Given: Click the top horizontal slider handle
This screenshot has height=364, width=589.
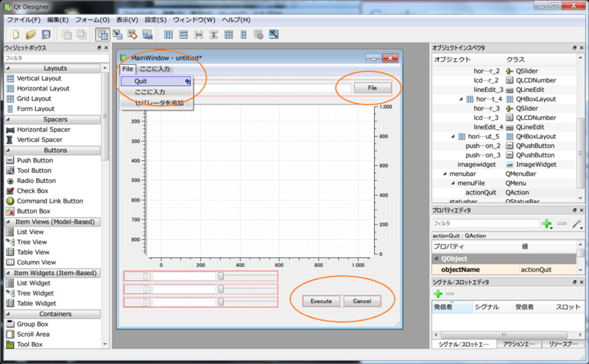Looking at the screenshot, I should coord(221,276).
